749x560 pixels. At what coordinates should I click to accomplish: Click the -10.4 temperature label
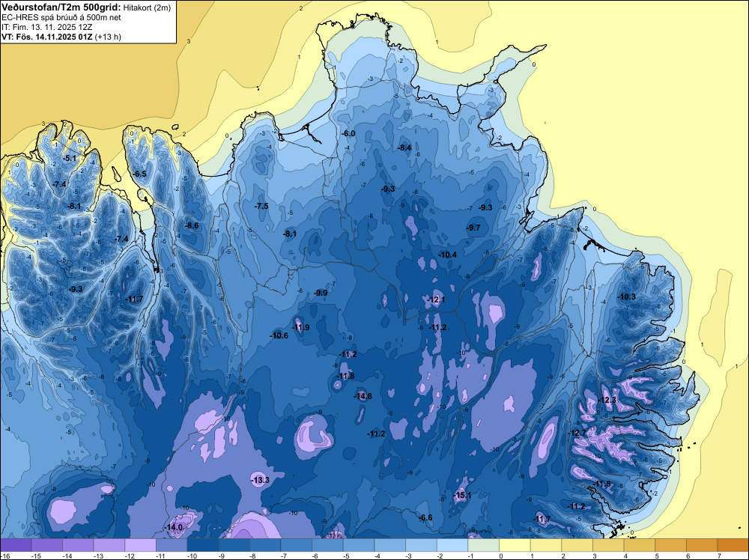pos(448,255)
